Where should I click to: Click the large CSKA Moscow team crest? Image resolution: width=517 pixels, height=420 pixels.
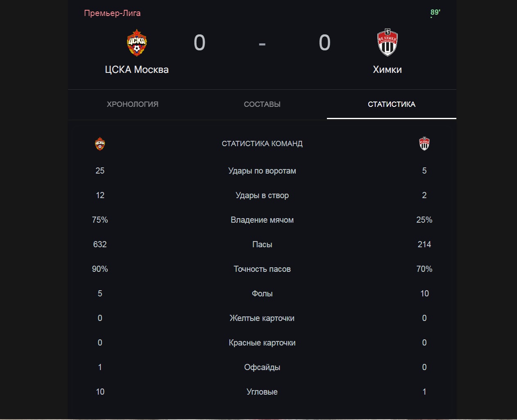tap(137, 43)
